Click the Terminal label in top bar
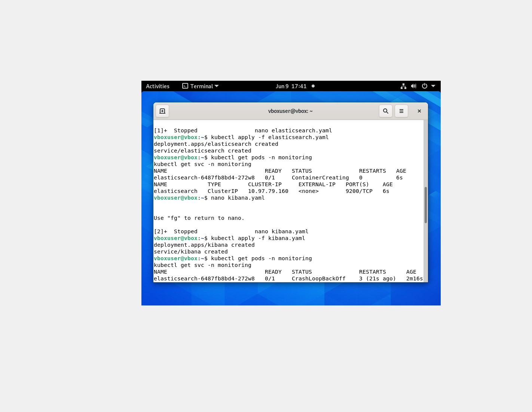The image size is (532, 412). (201, 86)
